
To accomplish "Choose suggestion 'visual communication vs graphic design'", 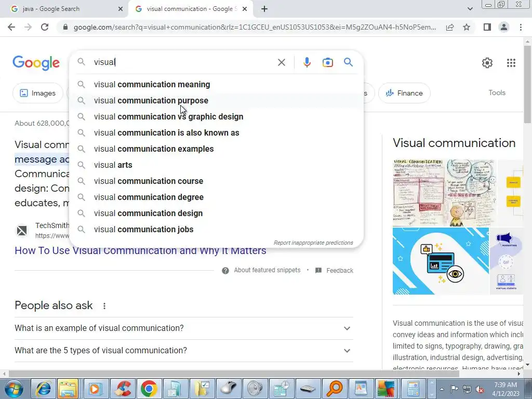I will (x=216, y=117).
